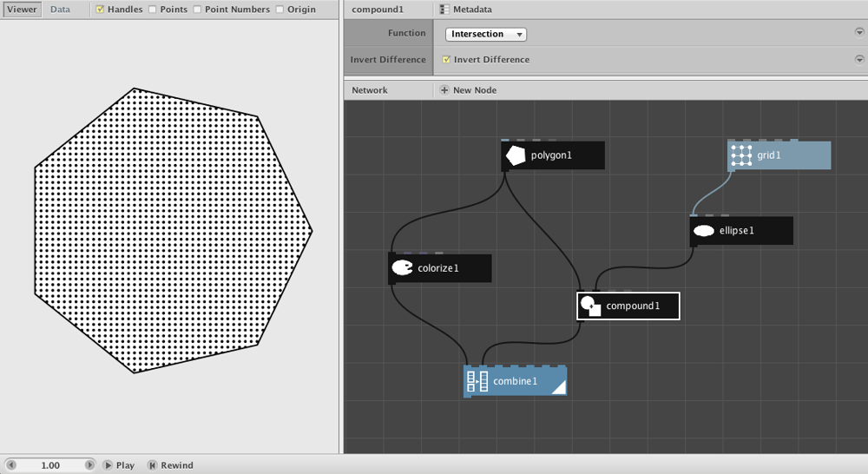Expand the Function row options arrow
Screen dimensions: 868x474
(x=859, y=33)
